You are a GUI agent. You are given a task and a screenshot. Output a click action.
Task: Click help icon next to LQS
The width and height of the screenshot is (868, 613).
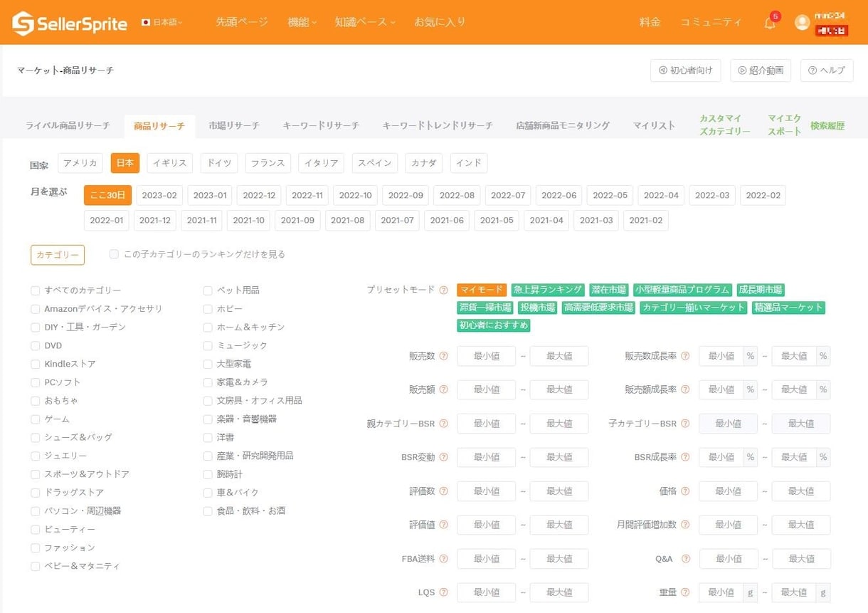(x=443, y=592)
